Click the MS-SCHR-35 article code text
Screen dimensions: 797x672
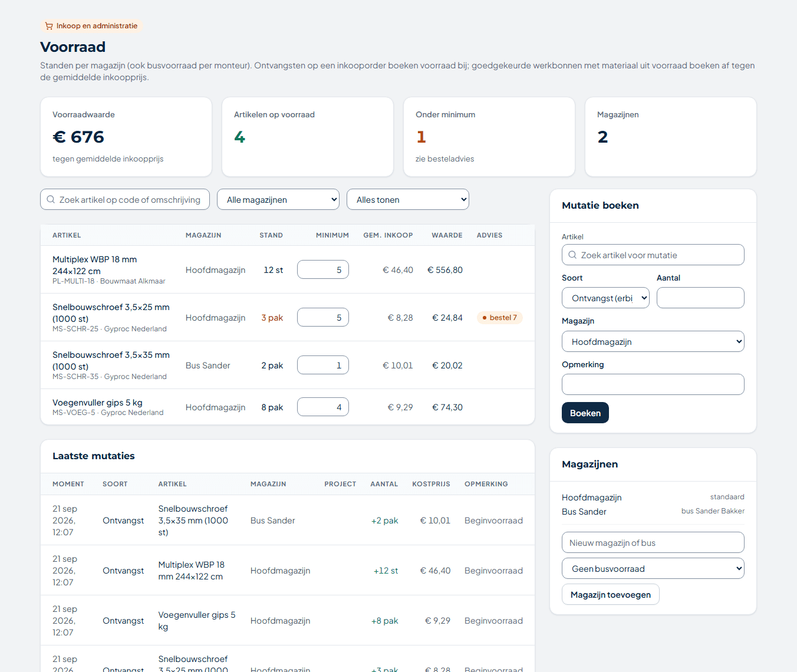[x=75, y=377]
